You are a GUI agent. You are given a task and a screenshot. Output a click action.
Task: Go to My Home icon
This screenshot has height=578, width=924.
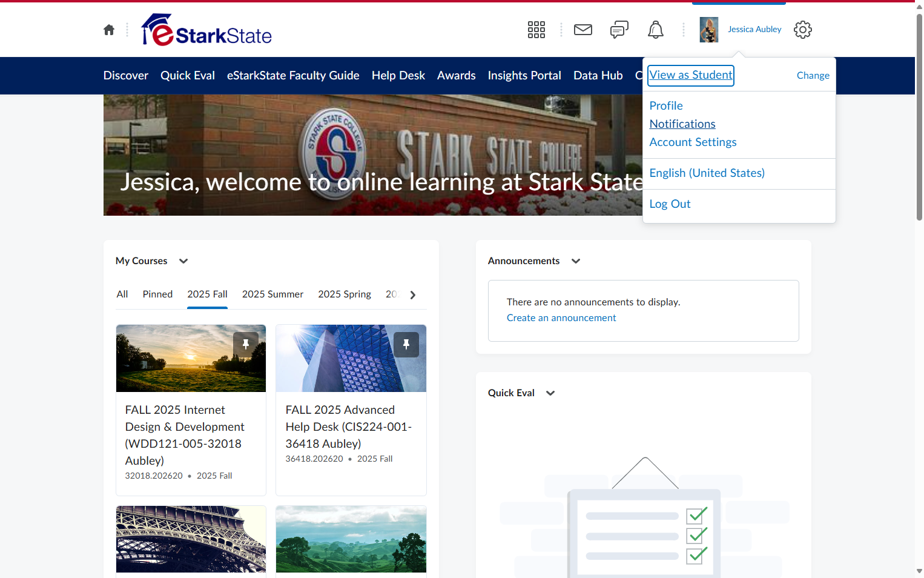[x=109, y=30]
